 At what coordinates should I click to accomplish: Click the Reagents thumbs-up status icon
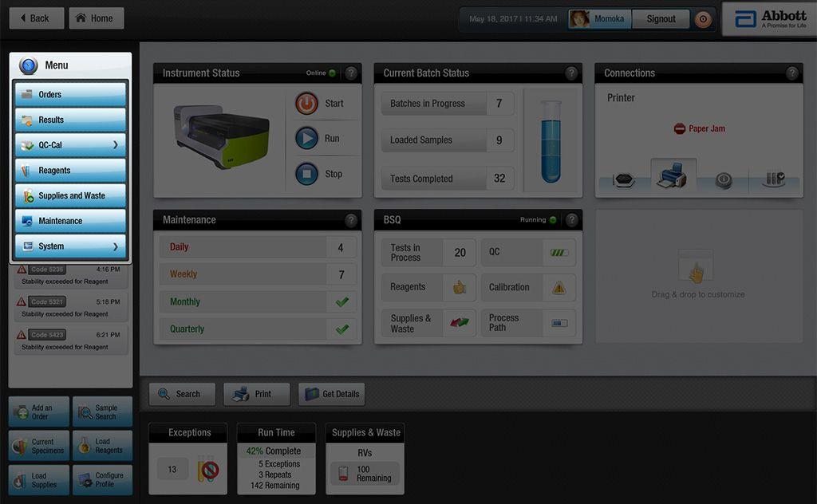(x=460, y=288)
